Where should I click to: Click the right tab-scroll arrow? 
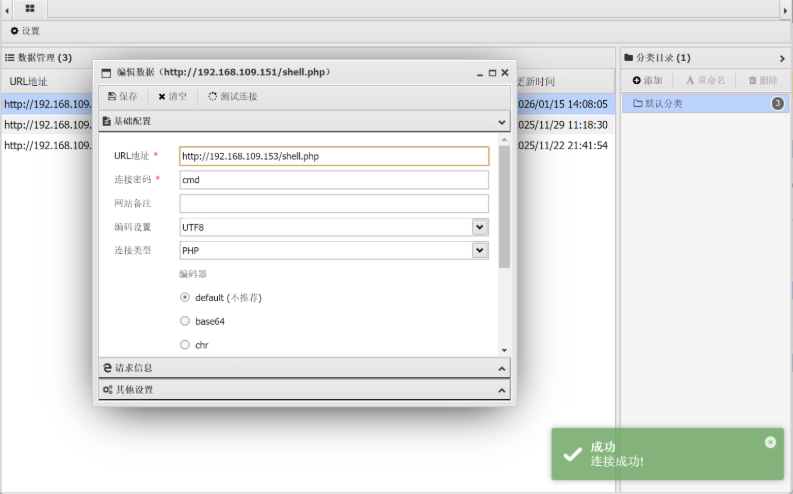point(785,10)
